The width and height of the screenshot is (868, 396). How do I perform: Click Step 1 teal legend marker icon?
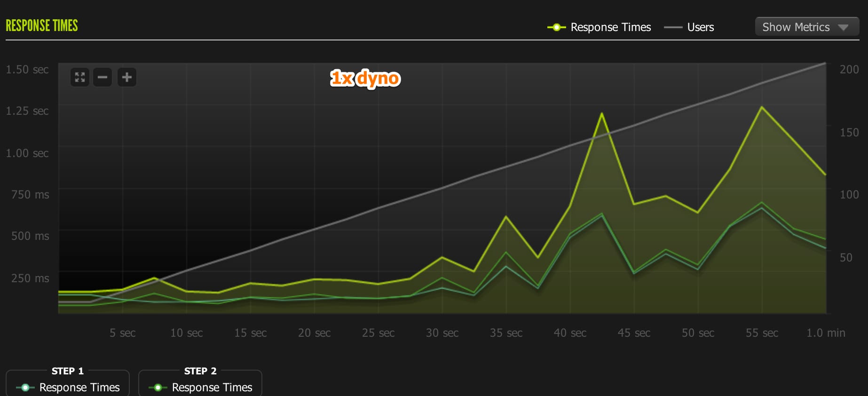pos(25,388)
